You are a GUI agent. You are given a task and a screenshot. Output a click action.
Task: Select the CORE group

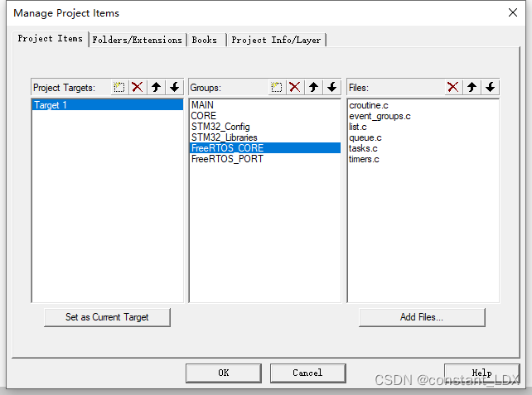point(265,116)
